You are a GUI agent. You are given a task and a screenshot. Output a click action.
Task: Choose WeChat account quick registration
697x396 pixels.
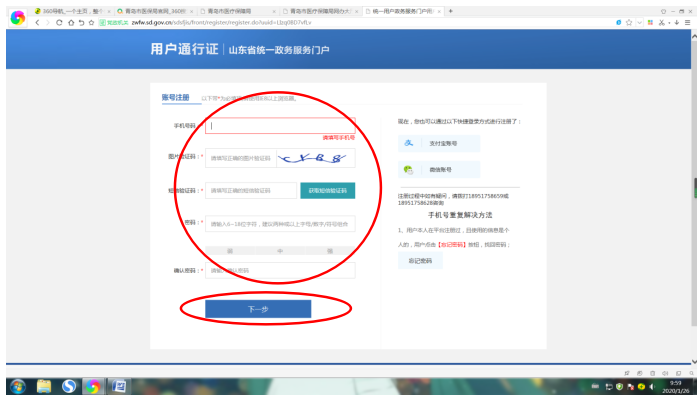(x=439, y=169)
